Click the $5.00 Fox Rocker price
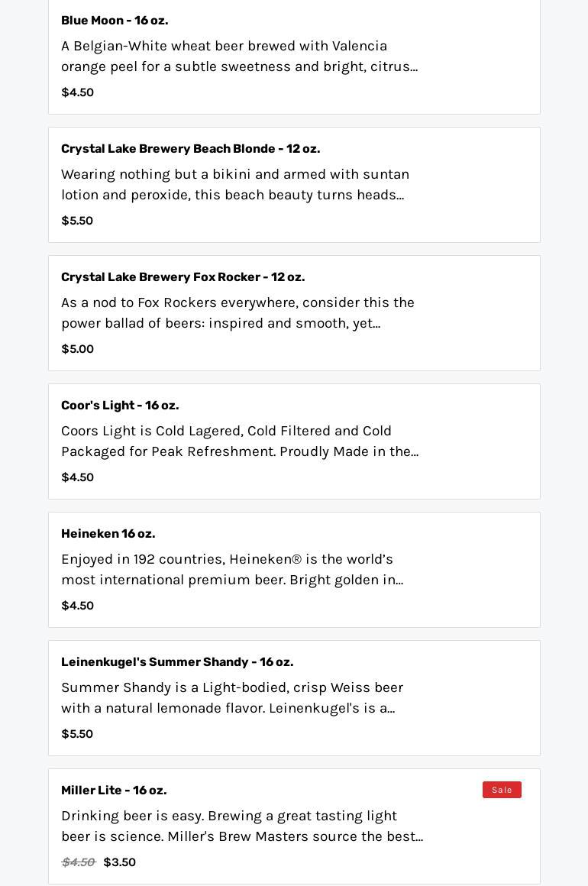The width and height of the screenshot is (588, 886). click(77, 349)
